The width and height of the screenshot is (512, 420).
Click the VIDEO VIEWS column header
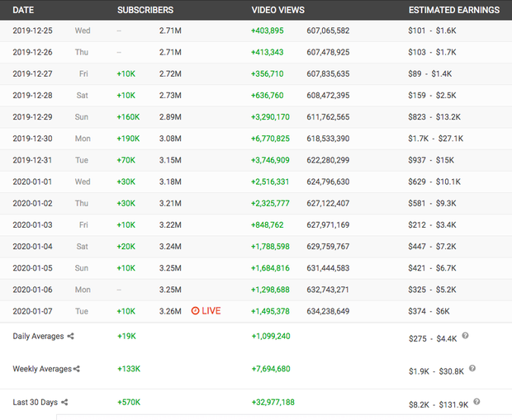(277, 10)
